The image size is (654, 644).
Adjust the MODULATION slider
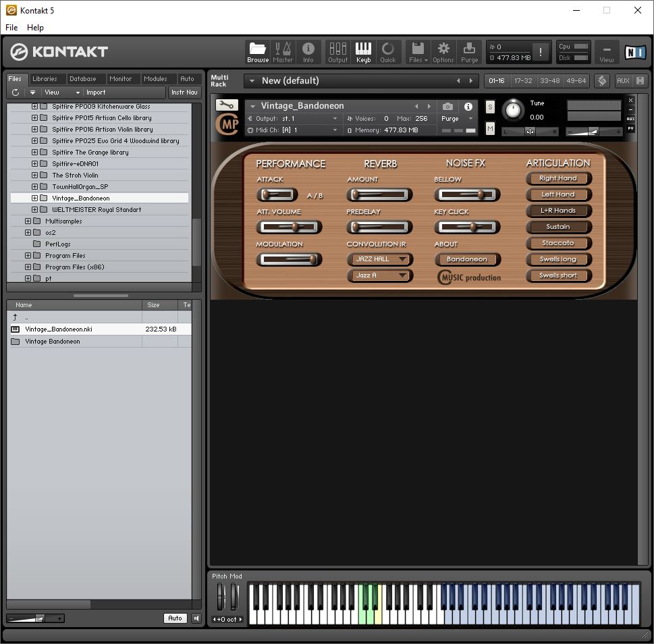pos(289,259)
